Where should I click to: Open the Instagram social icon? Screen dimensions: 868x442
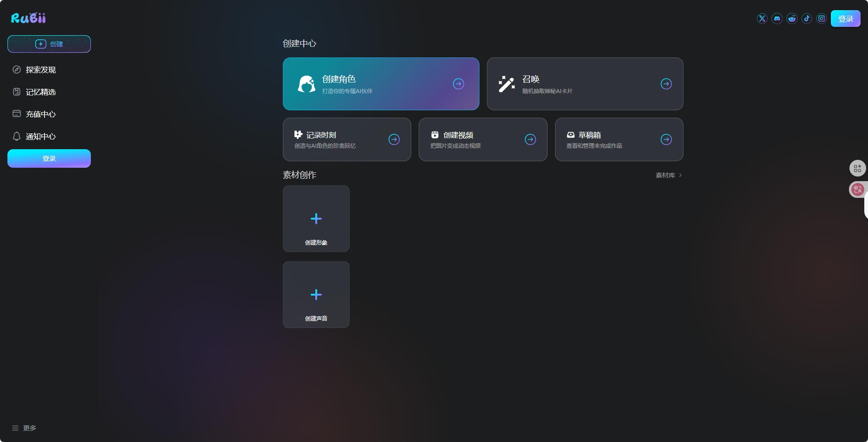[x=821, y=19]
